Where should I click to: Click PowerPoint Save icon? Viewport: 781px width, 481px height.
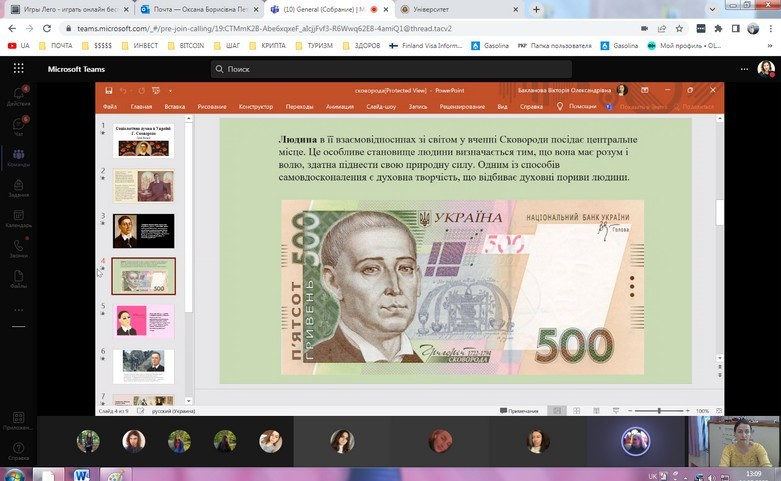coord(109,91)
